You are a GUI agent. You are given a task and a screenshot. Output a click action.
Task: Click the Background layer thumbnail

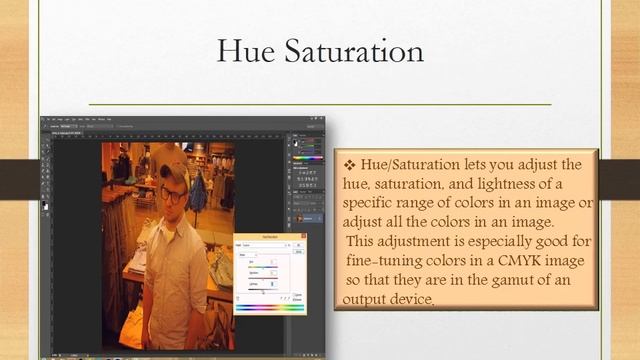pyautogui.click(x=300, y=218)
